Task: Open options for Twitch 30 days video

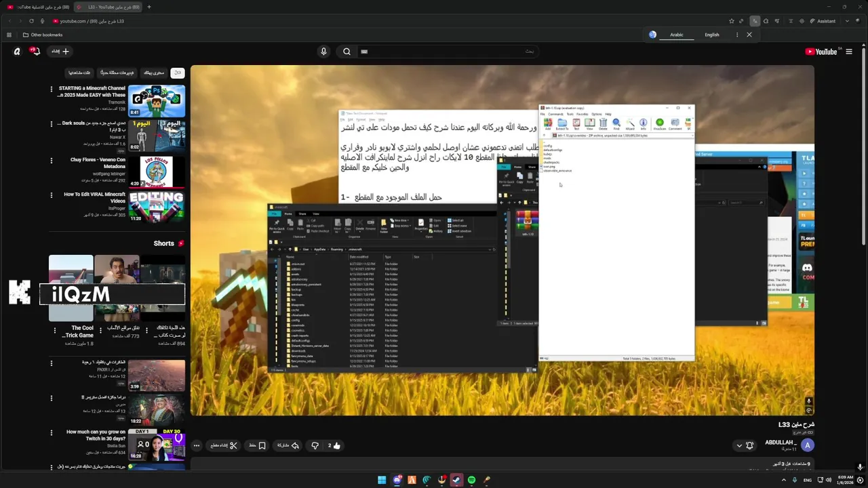Action: 52,434
